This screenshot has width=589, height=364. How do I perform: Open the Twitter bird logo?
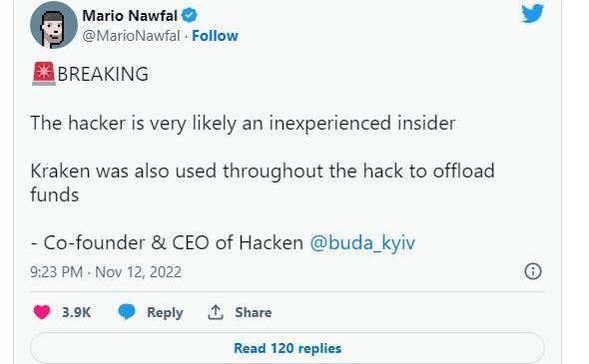[x=532, y=14]
